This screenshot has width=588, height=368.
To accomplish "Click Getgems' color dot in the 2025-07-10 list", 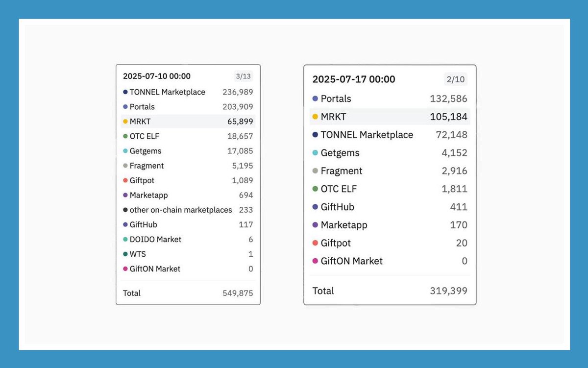I will pos(125,151).
